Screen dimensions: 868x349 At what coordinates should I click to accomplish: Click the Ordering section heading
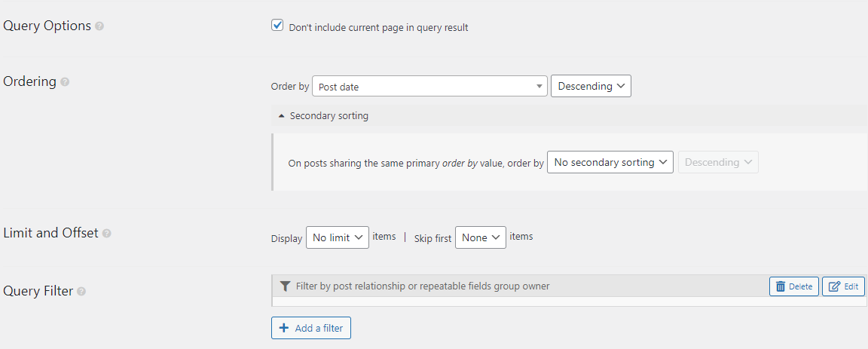30,82
